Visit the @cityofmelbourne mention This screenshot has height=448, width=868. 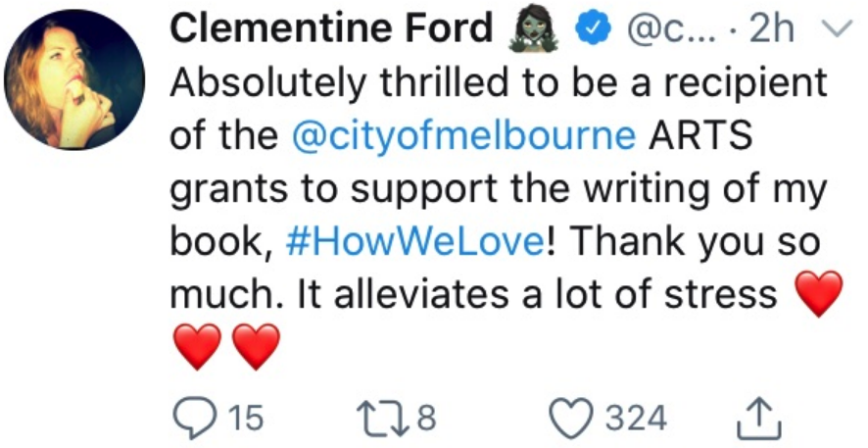(463, 135)
